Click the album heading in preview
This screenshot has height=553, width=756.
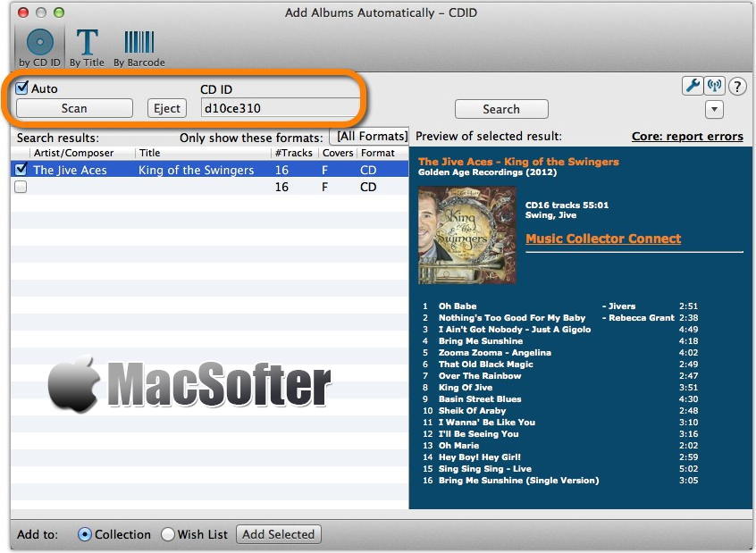point(518,162)
